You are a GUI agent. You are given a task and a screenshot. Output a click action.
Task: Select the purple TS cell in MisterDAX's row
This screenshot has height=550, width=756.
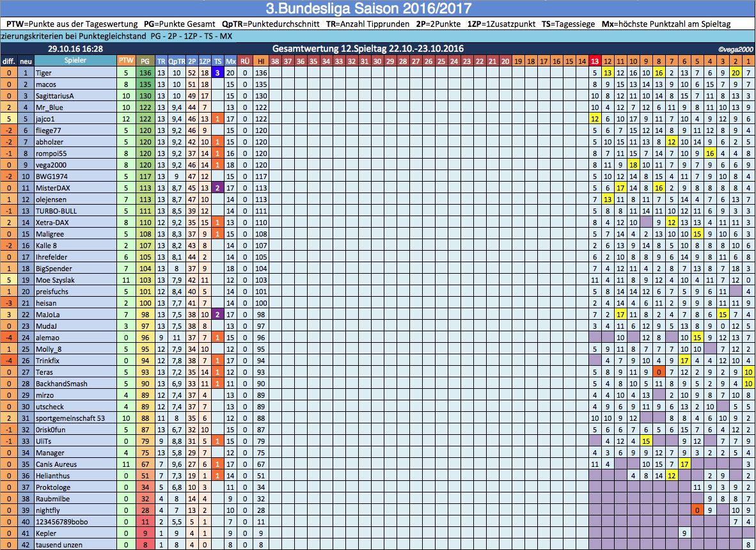coord(217,188)
